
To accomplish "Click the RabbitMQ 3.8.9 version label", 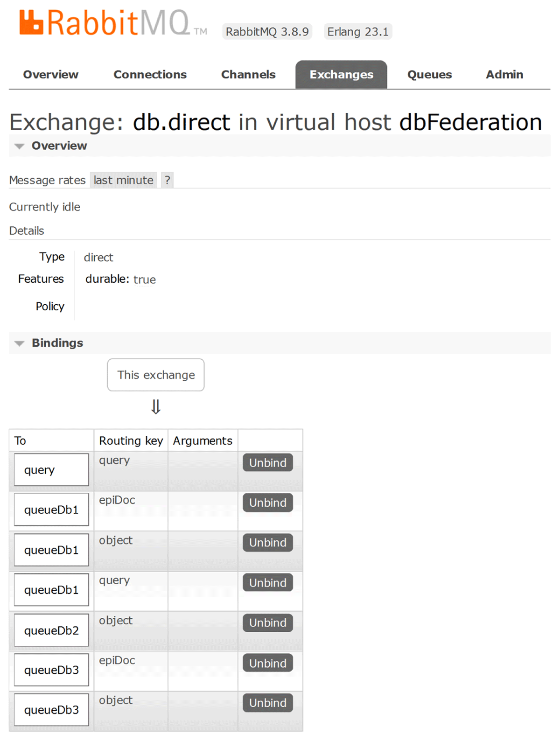I will click(267, 32).
